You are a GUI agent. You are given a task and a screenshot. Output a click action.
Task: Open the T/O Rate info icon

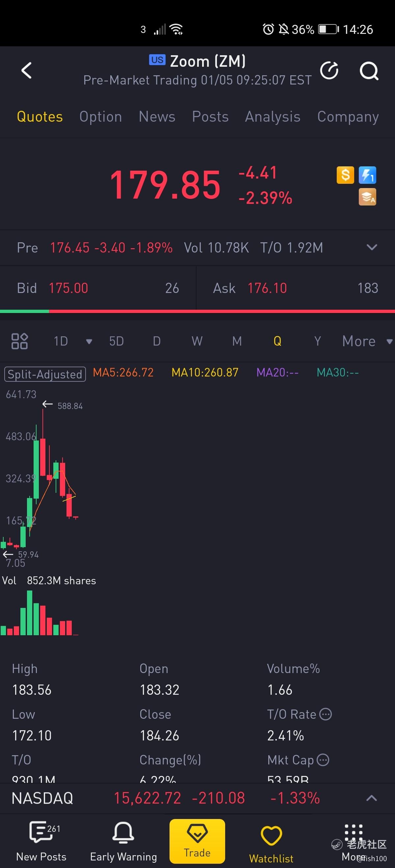pyautogui.click(x=326, y=714)
